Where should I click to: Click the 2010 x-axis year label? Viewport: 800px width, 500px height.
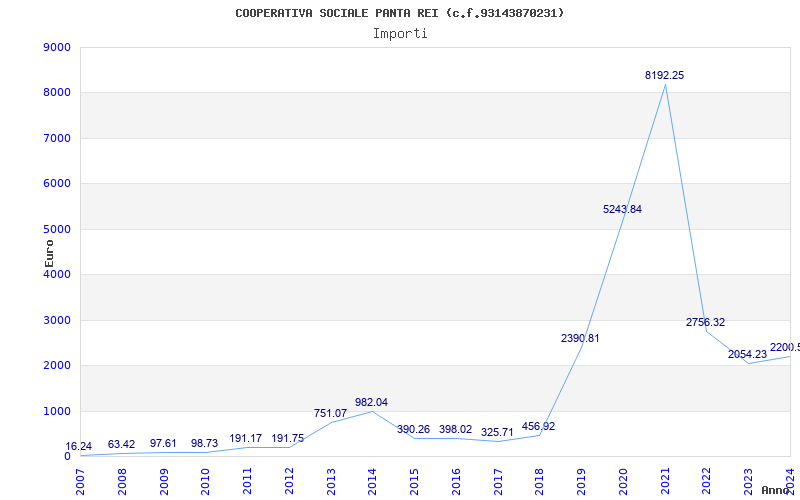(206, 481)
